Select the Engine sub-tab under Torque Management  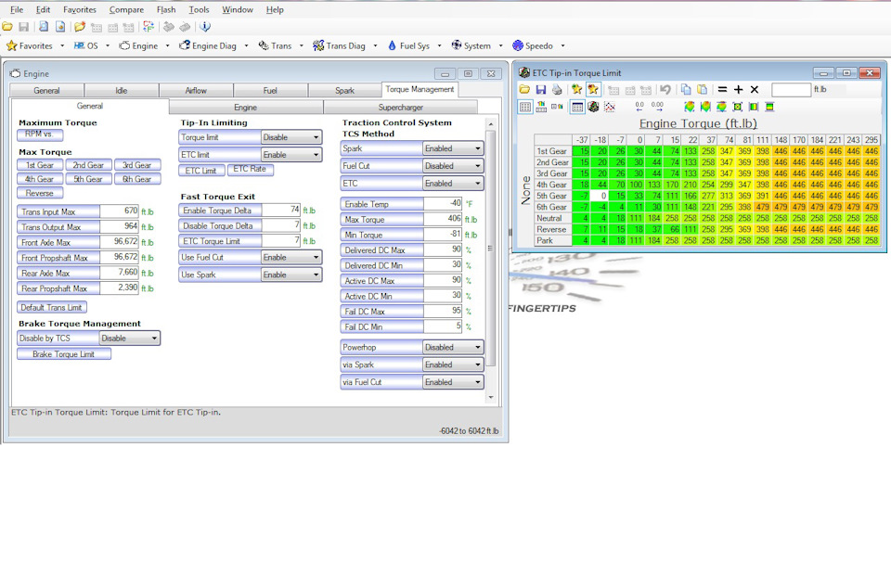coord(245,108)
